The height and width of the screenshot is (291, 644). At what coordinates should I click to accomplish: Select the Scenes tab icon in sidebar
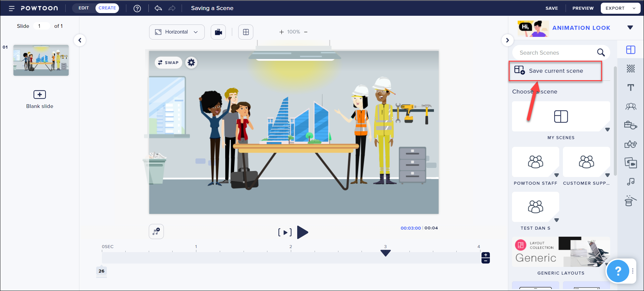tap(631, 50)
